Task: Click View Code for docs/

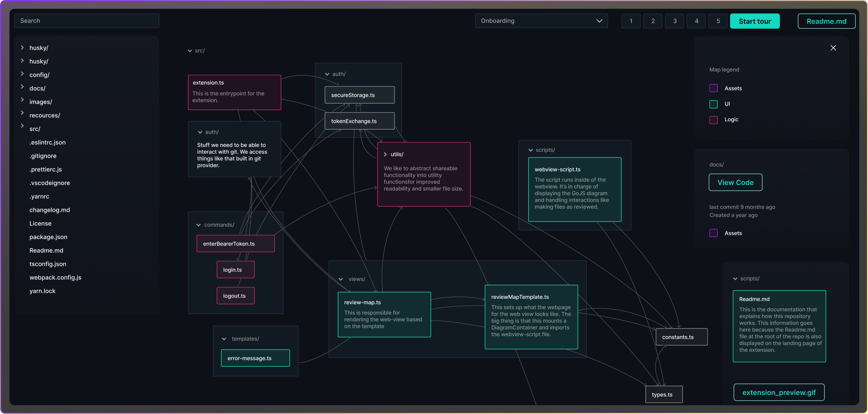Action: [x=736, y=182]
